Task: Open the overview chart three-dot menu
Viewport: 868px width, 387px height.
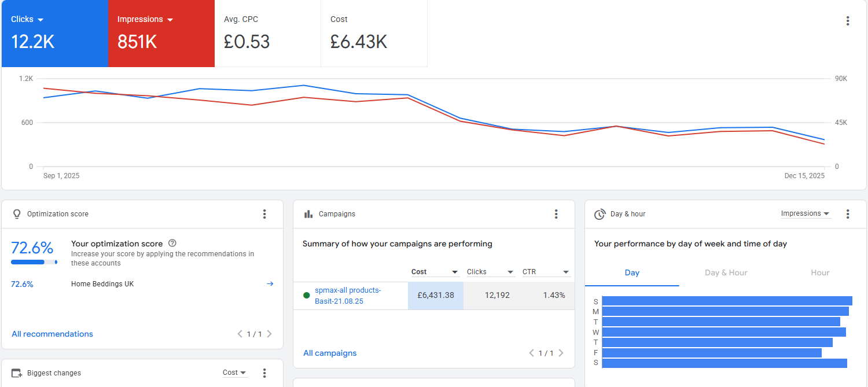Action: (847, 21)
